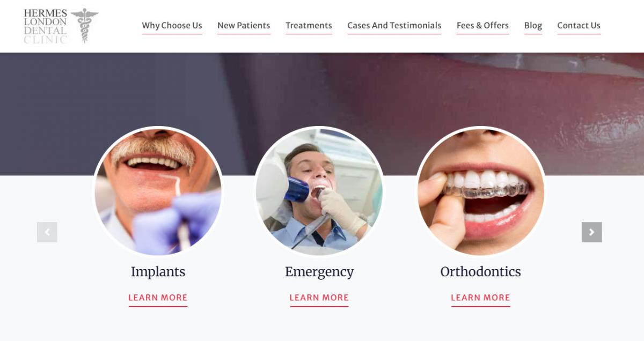The image size is (644, 341).
Task: Select the Orthodontics heading
Action: [x=481, y=272]
